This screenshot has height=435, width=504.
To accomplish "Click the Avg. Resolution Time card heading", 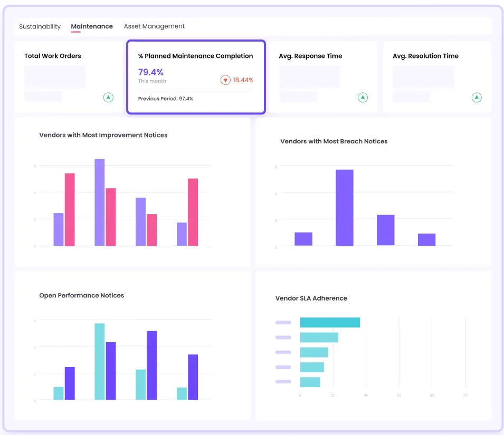I will 425,56.
